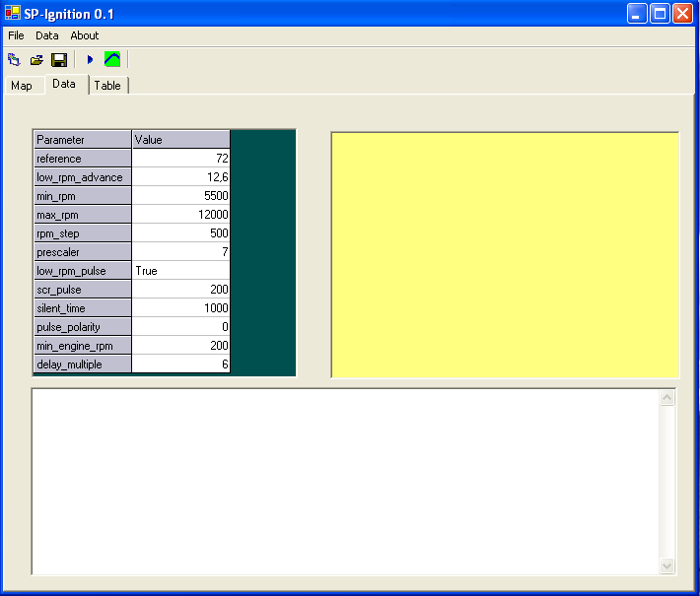Click the delay_multiple value 6

180,364
